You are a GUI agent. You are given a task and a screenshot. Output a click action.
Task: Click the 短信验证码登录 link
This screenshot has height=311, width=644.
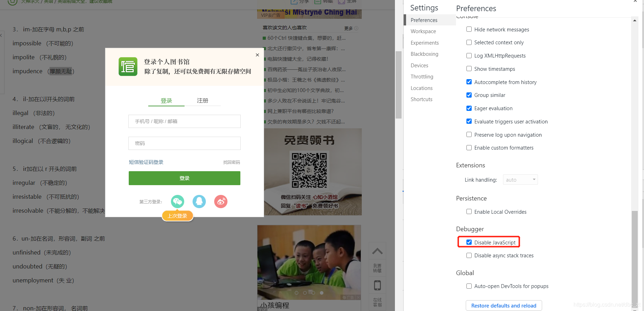coord(146,162)
